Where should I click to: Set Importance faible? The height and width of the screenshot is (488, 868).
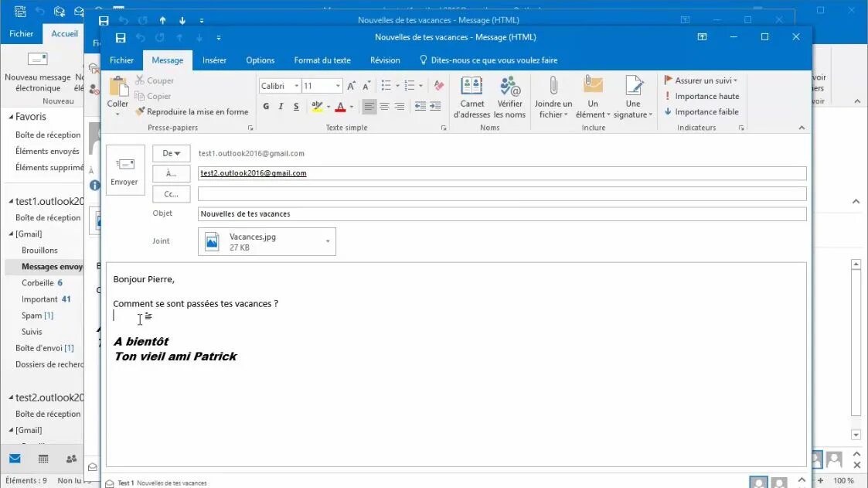[701, 111]
